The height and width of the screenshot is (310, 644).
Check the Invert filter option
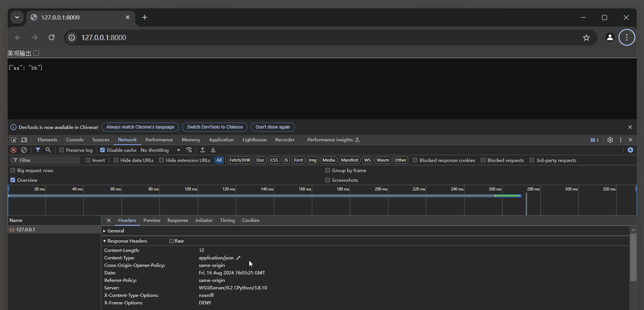click(88, 160)
